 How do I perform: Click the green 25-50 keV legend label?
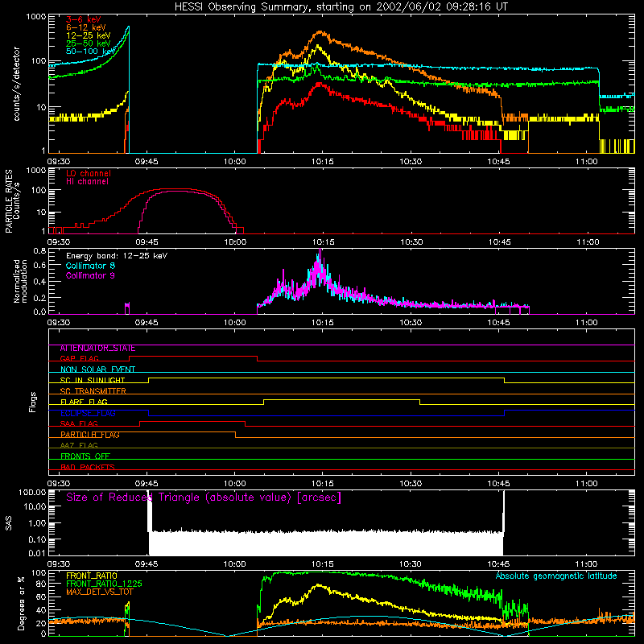[x=89, y=43]
